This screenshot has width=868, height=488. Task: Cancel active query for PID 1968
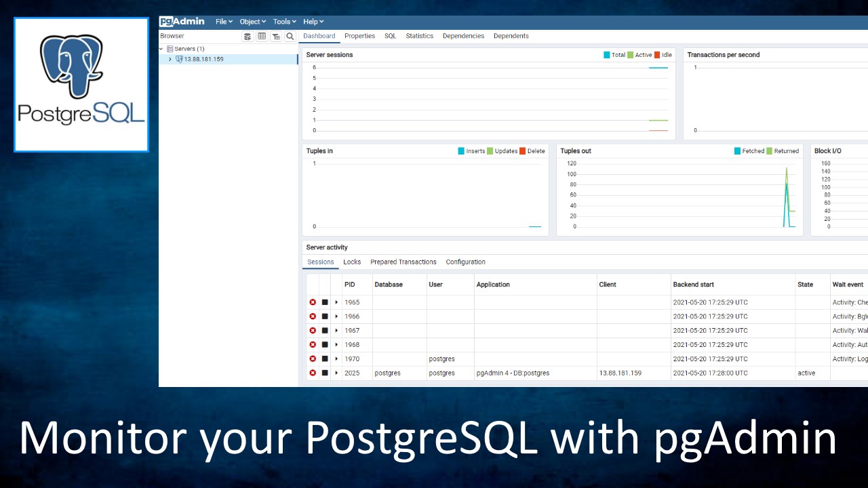325,345
